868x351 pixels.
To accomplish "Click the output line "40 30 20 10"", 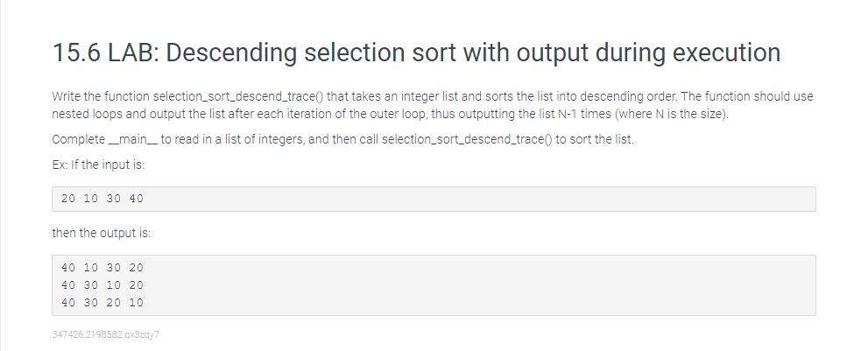I will tap(102, 303).
